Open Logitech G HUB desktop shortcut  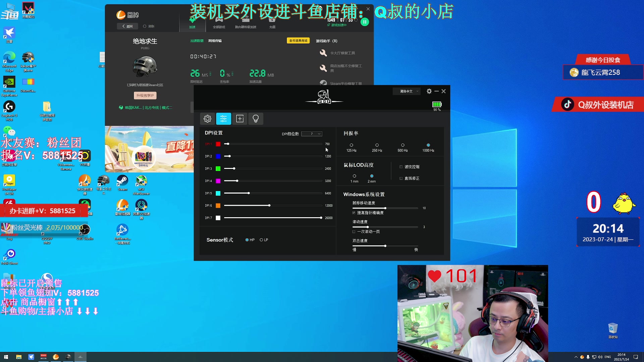pyautogui.click(x=9, y=111)
